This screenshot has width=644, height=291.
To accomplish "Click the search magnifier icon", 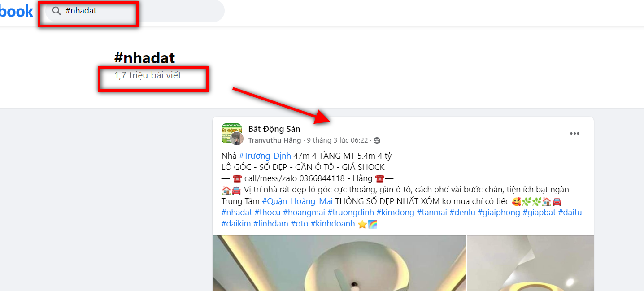I will pos(57,11).
